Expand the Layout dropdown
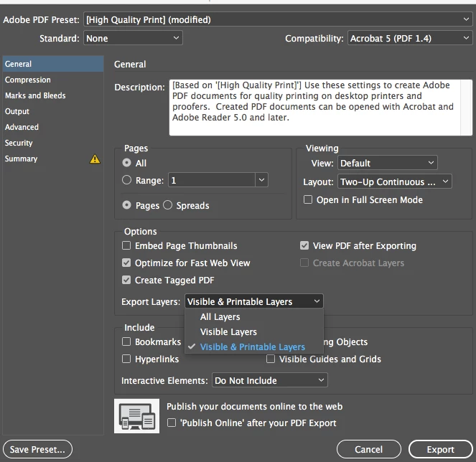This screenshot has height=462, width=476. pyautogui.click(x=394, y=181)
